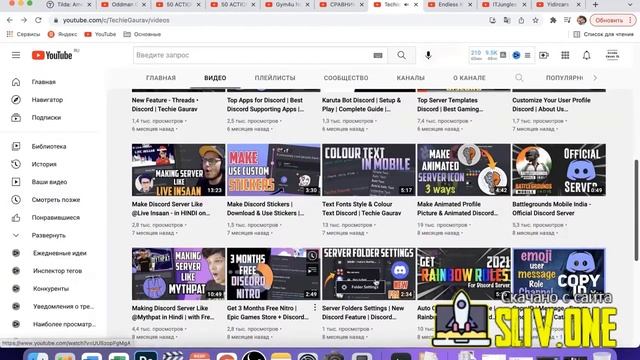The height and width of the screenshot is (360, 640).
Task: Open a new browser tab
Action: pos(595,4)
